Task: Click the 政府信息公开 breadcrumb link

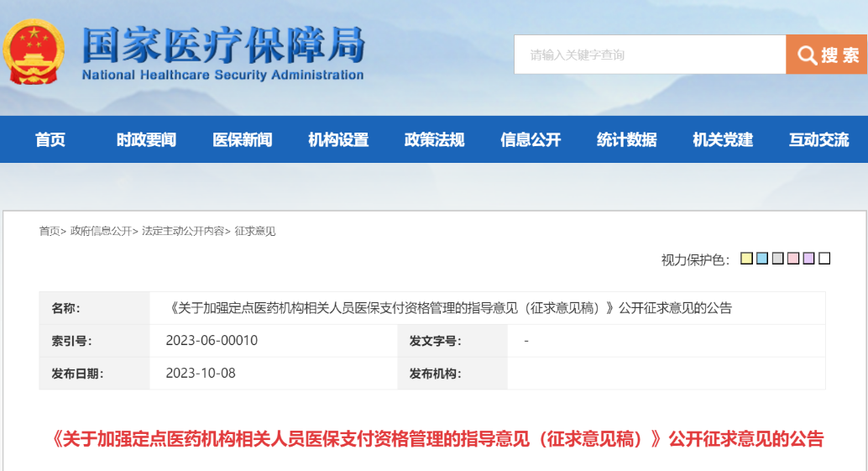Action: click(x=101, y=231)
